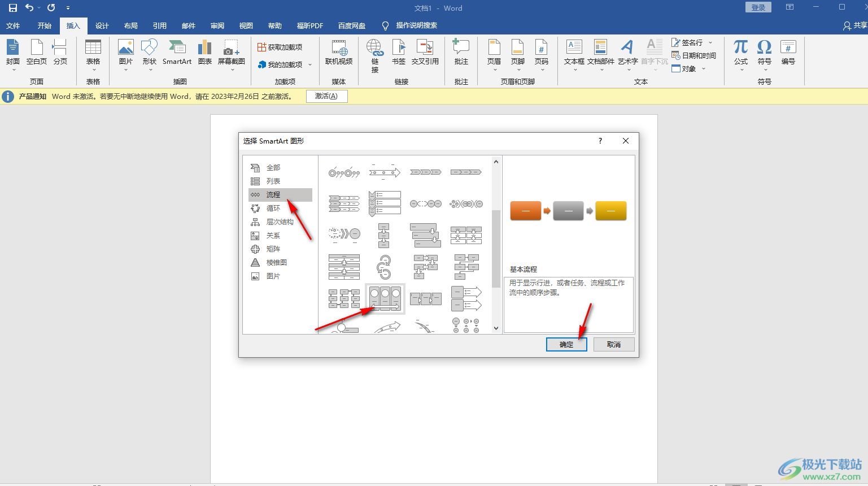Screen dimensions: 868x486
Task: Select List (列表) SmartArt category
Action: [x=280, y=181]
